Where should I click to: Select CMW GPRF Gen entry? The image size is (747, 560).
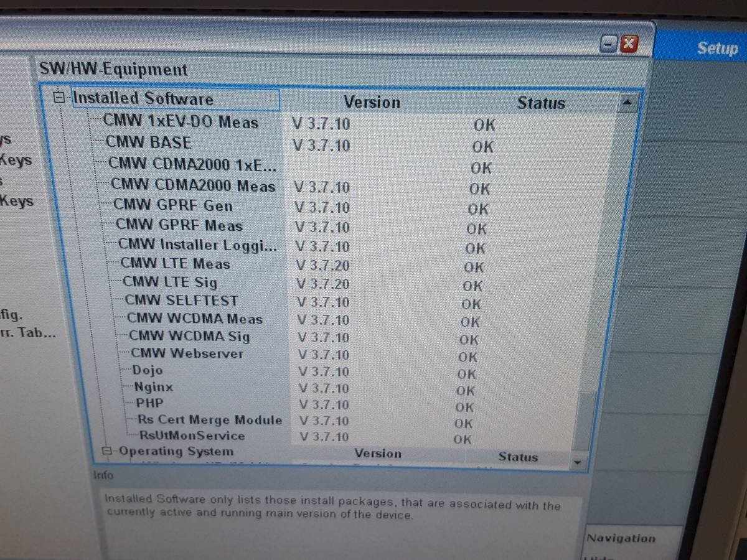[x=172, y=205]
